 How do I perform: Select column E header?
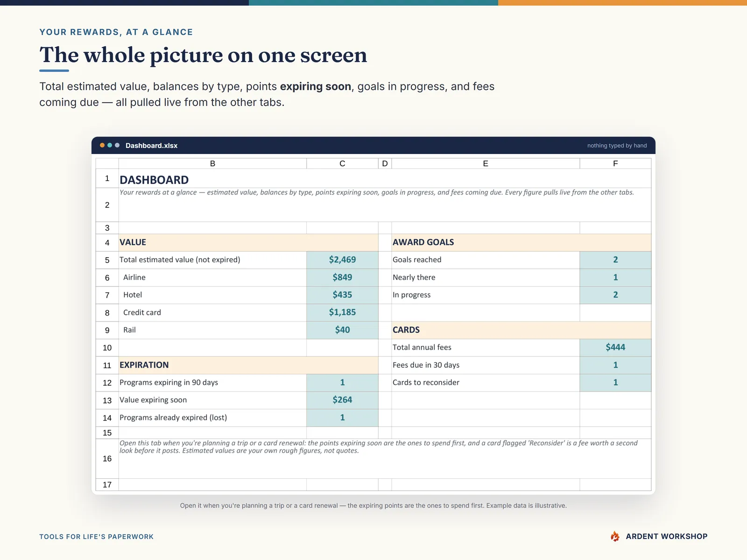point(486,163)
